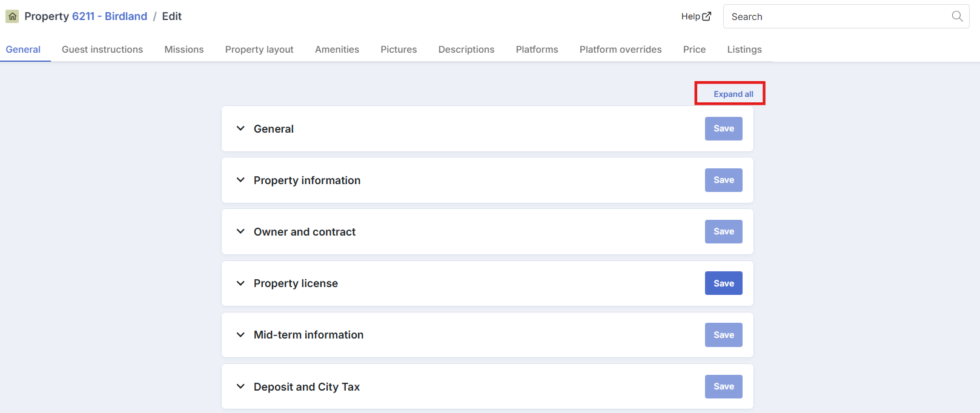
Task: Open the Amenities tab
Action: click(x=337, y=50)
